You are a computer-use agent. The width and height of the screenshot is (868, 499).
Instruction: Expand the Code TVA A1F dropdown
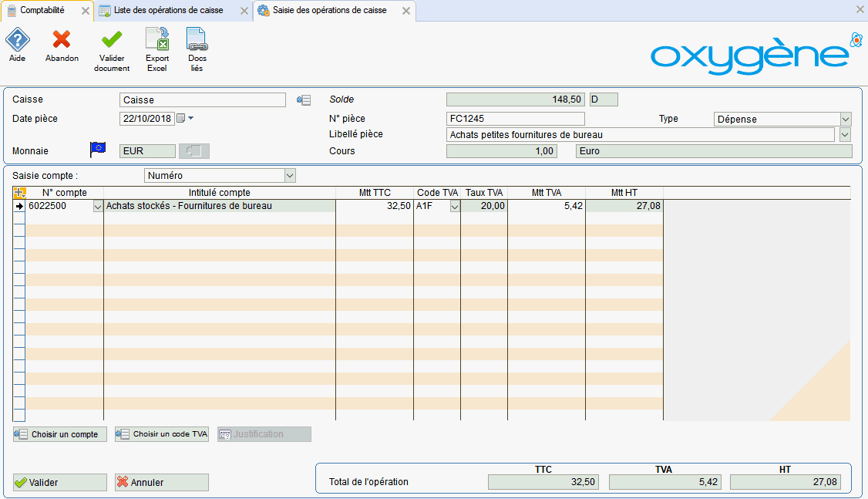click(455, 207)
